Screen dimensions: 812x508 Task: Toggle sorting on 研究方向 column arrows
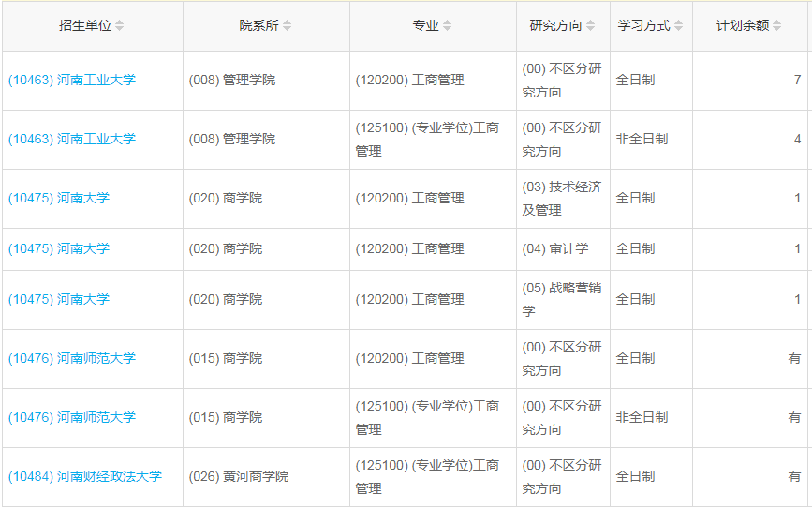[x=590, y=26]
